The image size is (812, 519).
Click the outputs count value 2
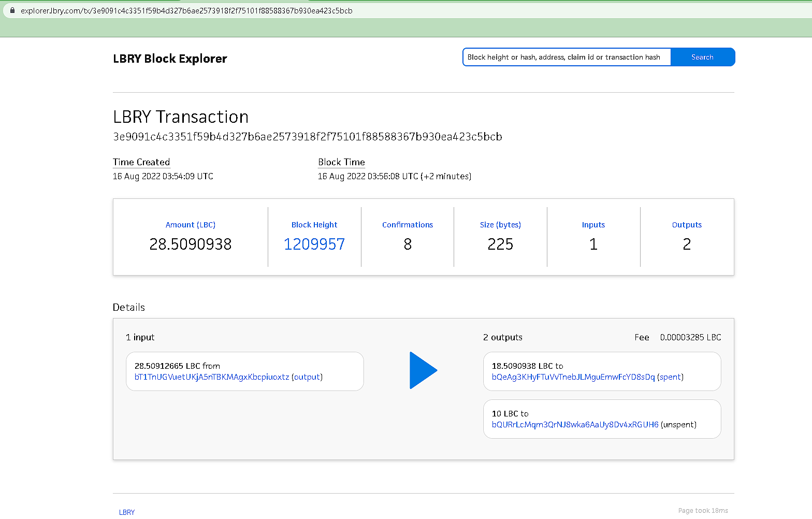[687, 244]
